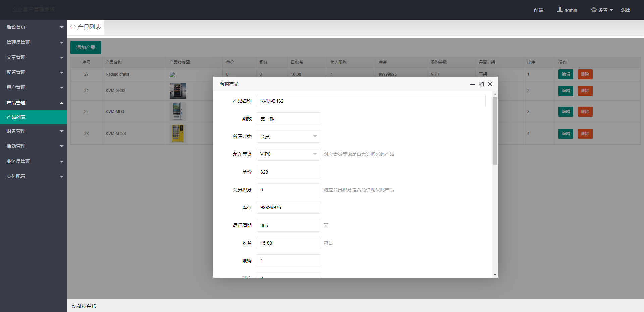644x312 pixels.
Task: Expand the 用户管理 menu item
Action: pyautogui.click(x=34, y=87)
